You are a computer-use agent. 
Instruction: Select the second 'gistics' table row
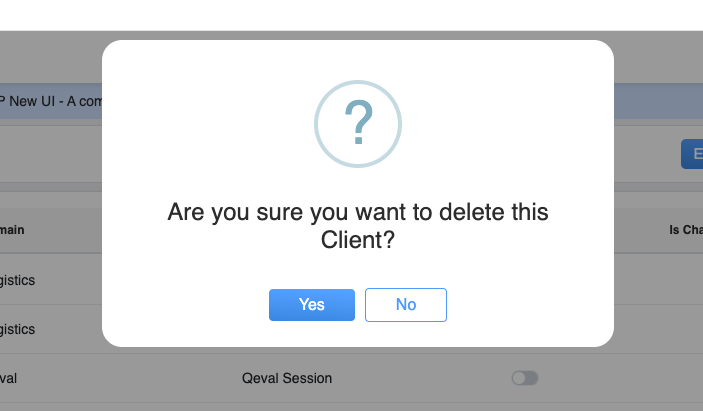pos(18,329)
